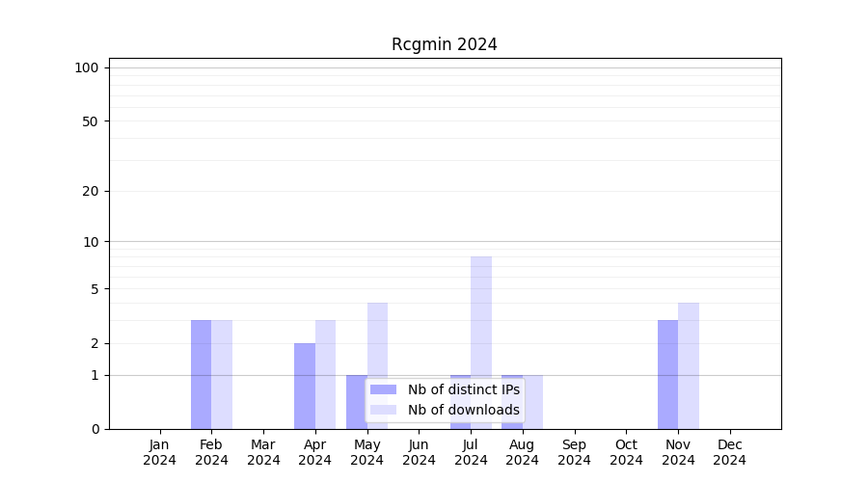Viewport: 868px width, 482px height.
Task: Click the 'Dec 2024' x-axis label
Action: point(729,452)
